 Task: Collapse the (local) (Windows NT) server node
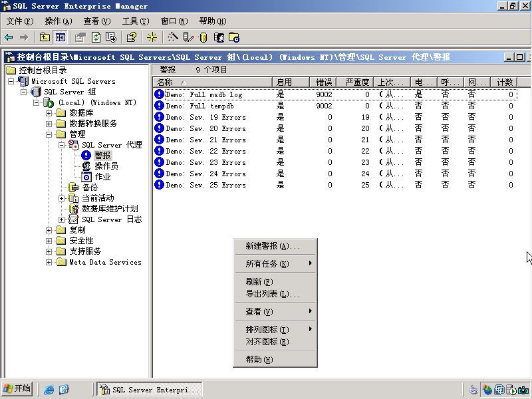37,102
